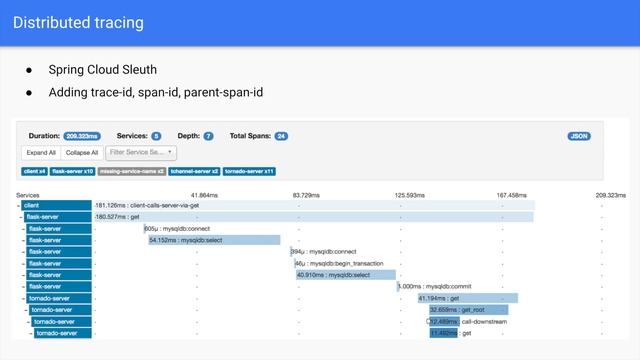Collapse the flask-server 54.152ms mysqldb:select row
This screenshot has height=360, width=640.
point(23,240)
